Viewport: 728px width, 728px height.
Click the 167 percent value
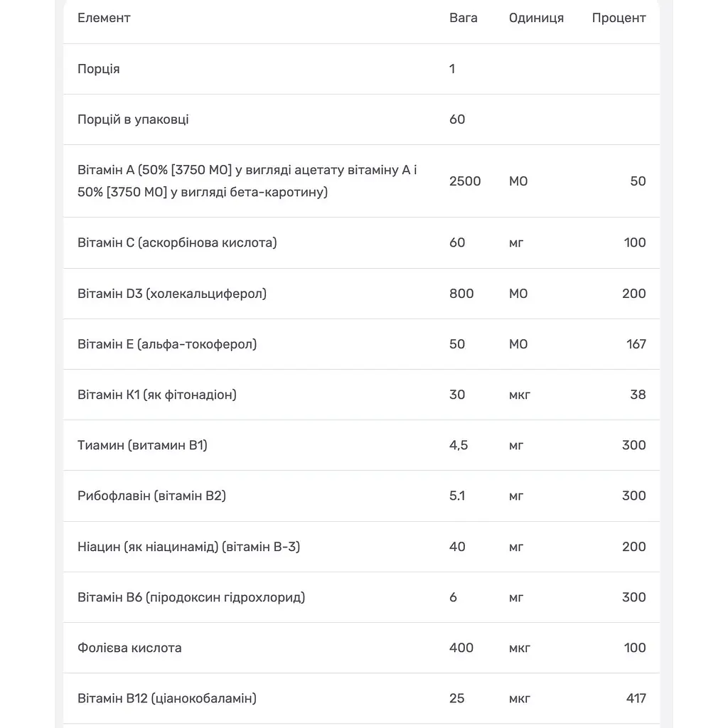(x=636, y=344)
